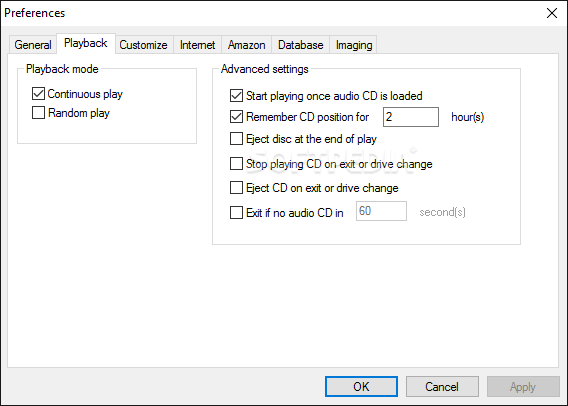
Task: Open the Customize tab
Action: 143,45
